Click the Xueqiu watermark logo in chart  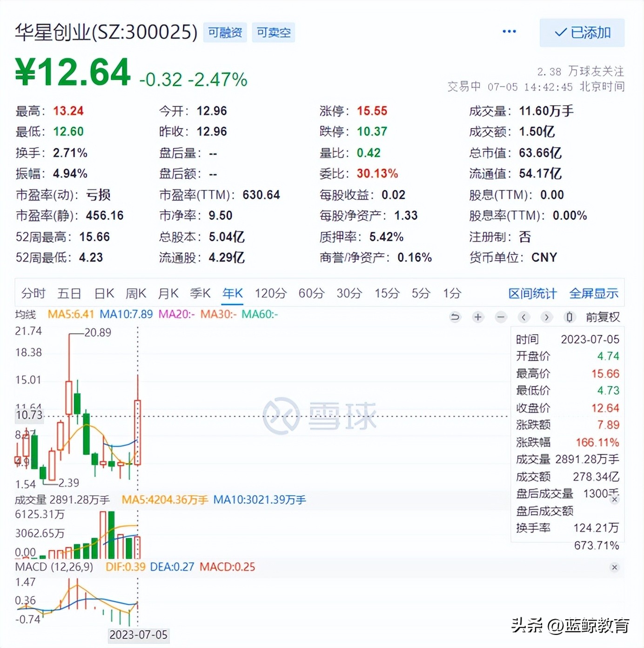coord(321,417)
